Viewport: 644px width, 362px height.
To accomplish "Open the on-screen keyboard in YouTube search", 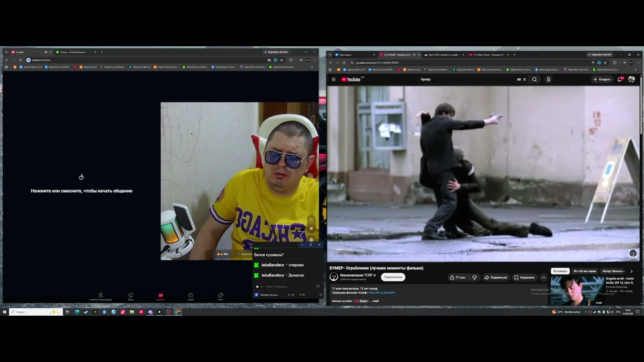I will 519,79.
